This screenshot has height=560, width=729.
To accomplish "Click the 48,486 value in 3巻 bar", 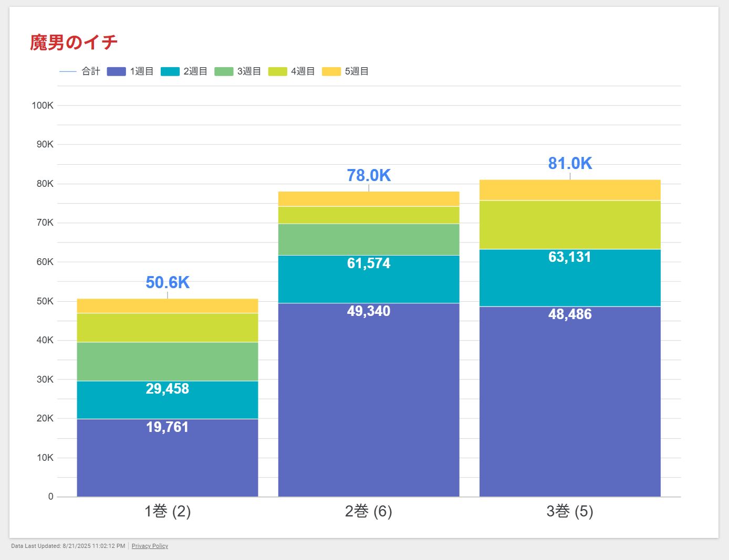I will pos(570,314).
